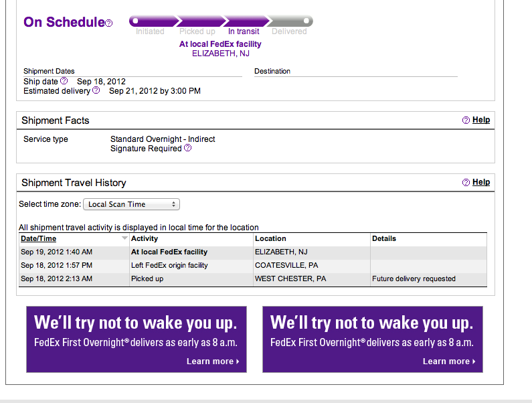Click the At local FedEx facility status heading
Image resolution: width=532 pixels, height=403 pixels.
[220, 44]
